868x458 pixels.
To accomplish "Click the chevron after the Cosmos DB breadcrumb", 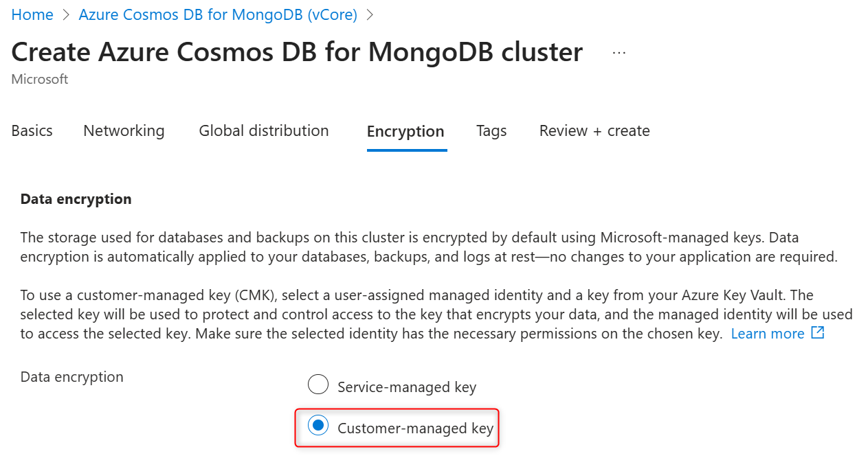I will 370,15.
